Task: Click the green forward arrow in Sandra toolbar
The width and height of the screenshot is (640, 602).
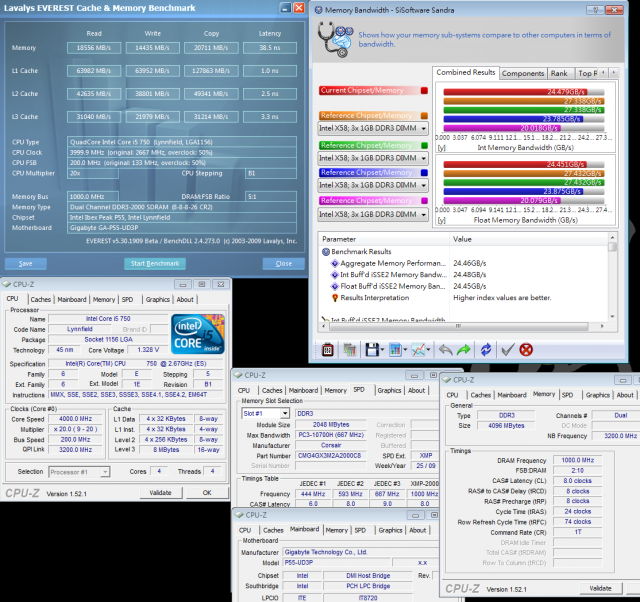Action: 464,350
